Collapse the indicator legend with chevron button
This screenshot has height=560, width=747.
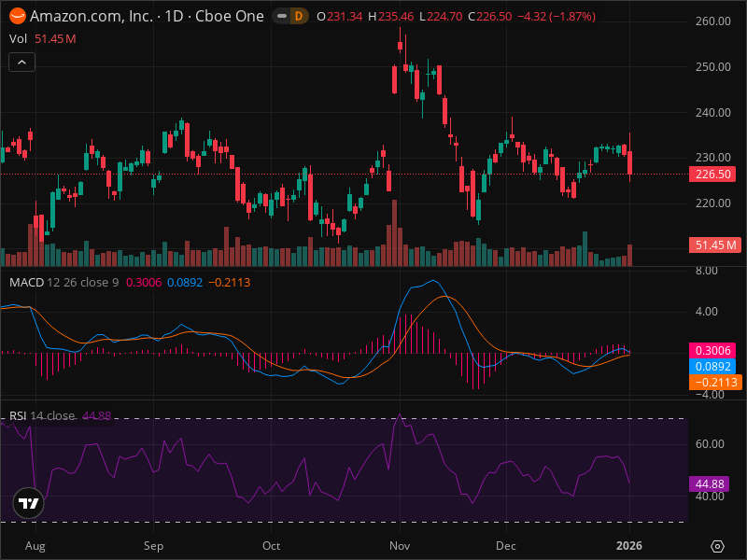21,63
